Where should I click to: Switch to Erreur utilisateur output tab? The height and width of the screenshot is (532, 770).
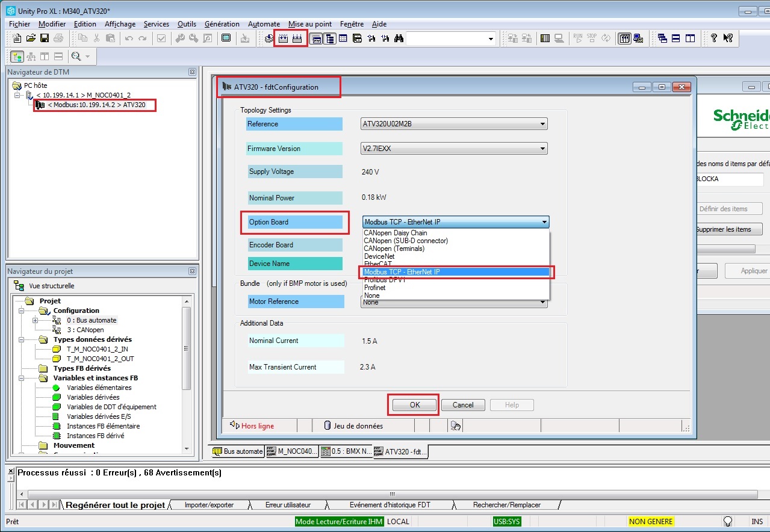[x=288, y=505]
